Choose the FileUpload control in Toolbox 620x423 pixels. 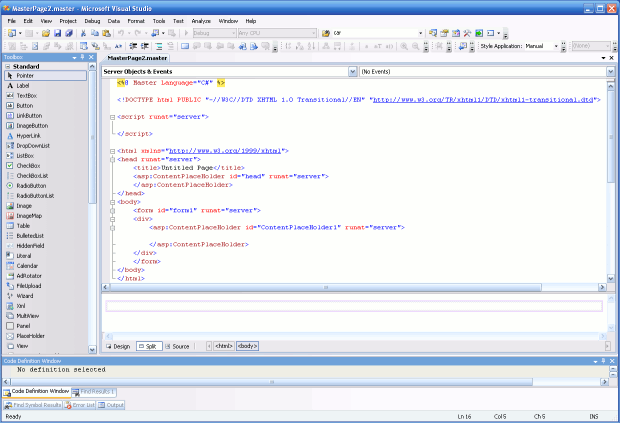tap(28, 285)
